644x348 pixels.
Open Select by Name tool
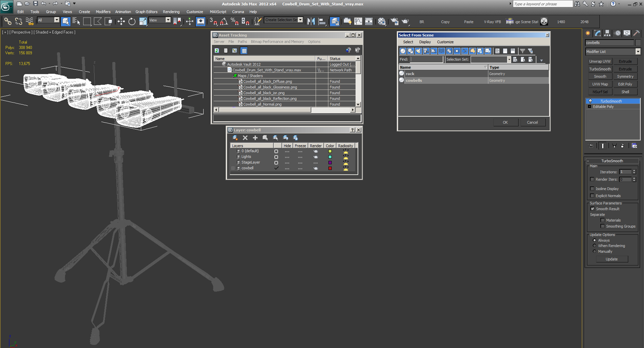pyautogui.click(x=76, y=21)
